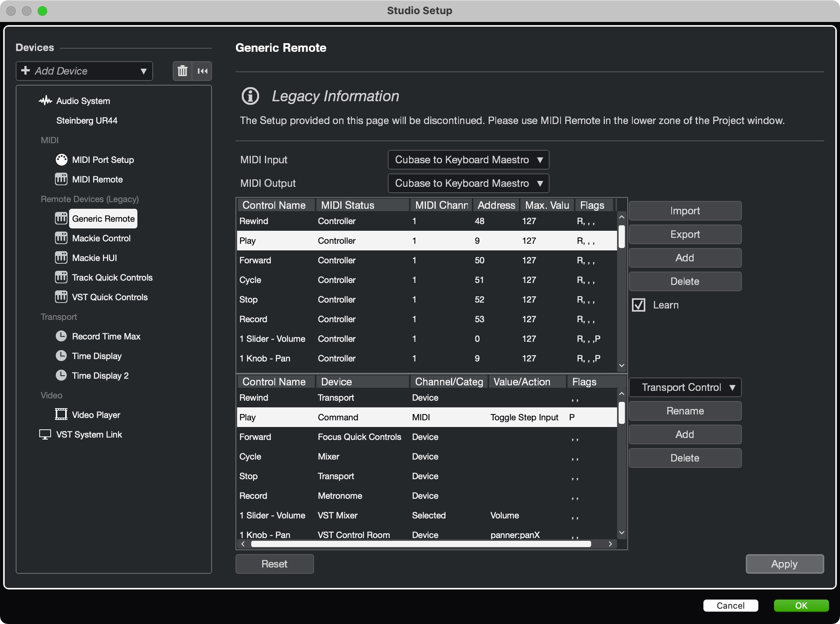Select Mackie Control entry

point(101,238)
